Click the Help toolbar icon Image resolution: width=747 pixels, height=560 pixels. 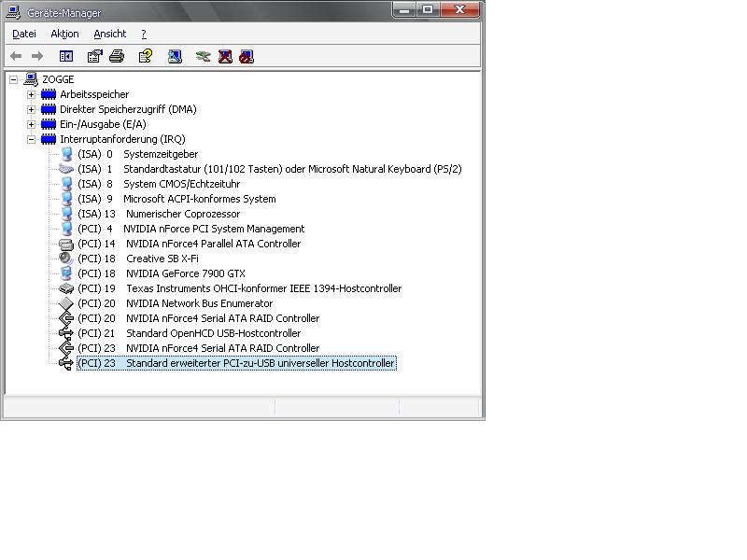(x=146, y=56)
